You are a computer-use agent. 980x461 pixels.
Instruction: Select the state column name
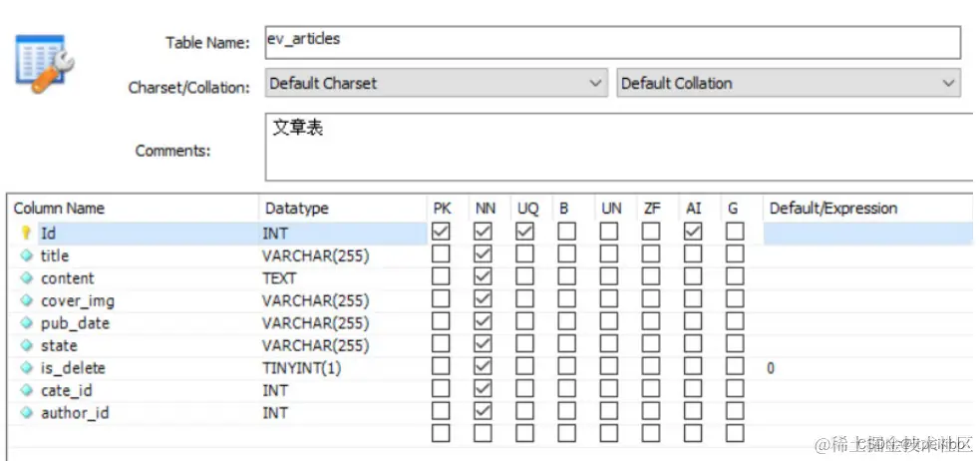(x=60, y=346)
